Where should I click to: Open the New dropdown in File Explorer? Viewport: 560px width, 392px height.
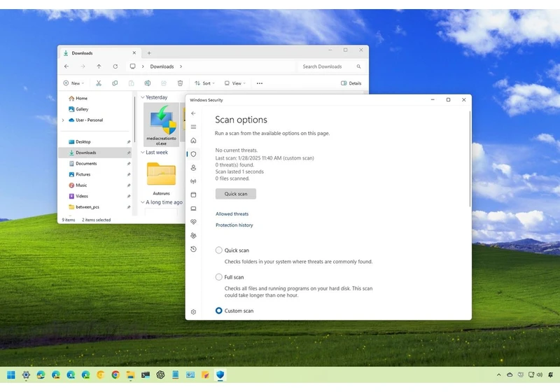coord(73,83)
